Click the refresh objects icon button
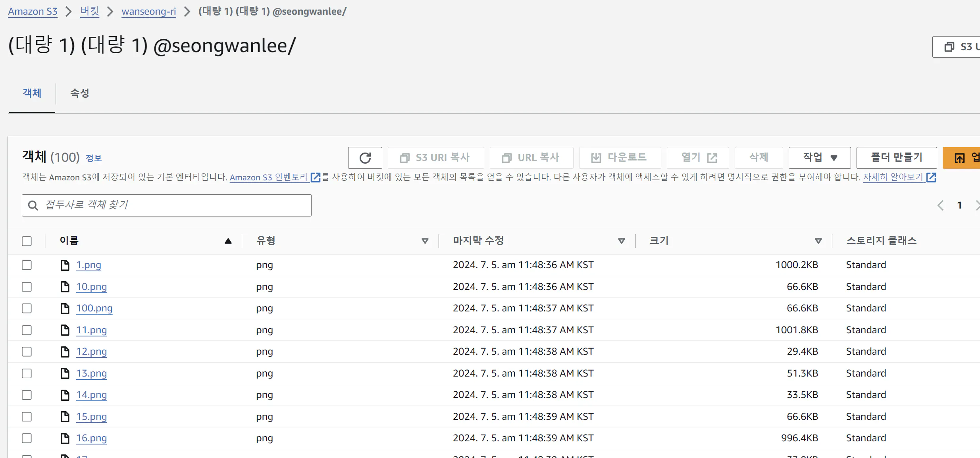 pos(365,158)
